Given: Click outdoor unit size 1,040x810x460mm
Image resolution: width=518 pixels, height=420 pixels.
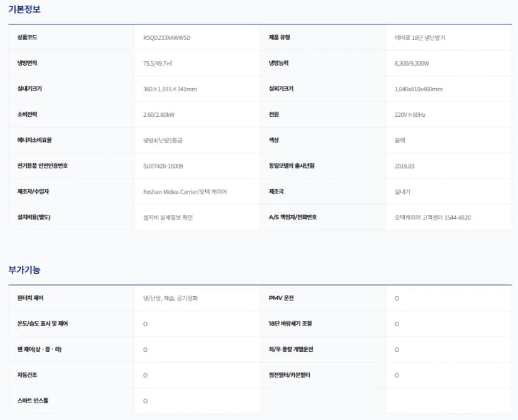Looking at the screenshot, I should pyautogui.click(x=419, y=89).
